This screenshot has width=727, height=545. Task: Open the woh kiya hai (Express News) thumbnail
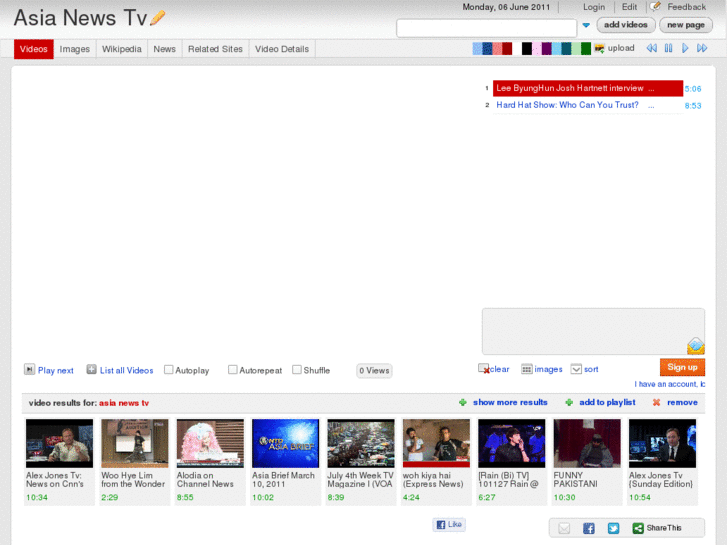point(436,443)
